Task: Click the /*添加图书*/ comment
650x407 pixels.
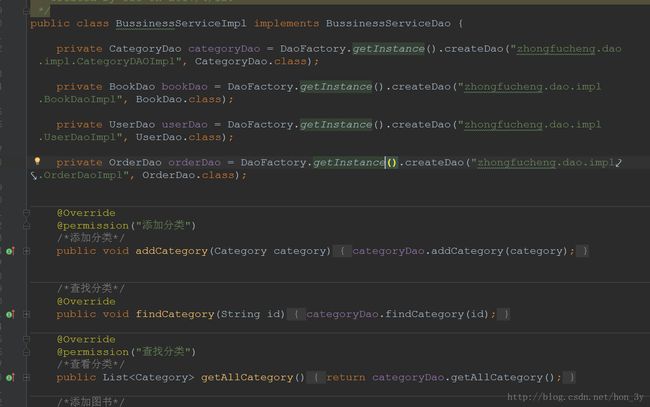Action: [91, 402]
